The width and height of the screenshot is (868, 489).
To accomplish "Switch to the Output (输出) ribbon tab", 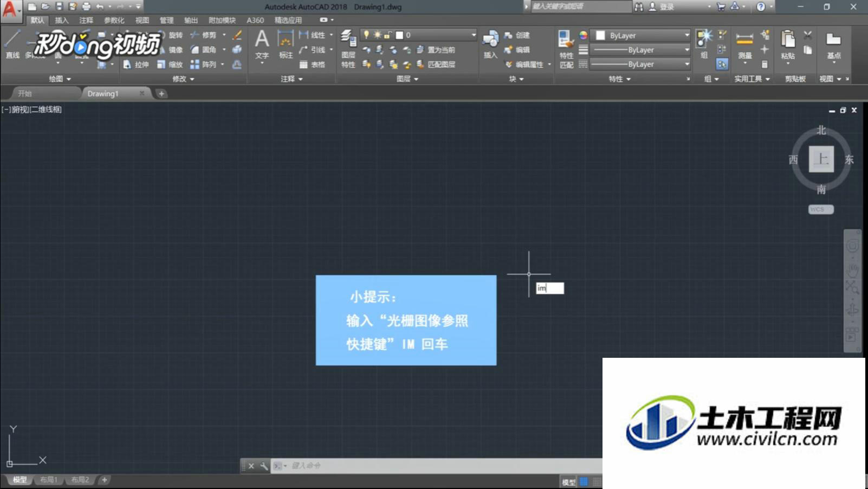I will point(191,21).
